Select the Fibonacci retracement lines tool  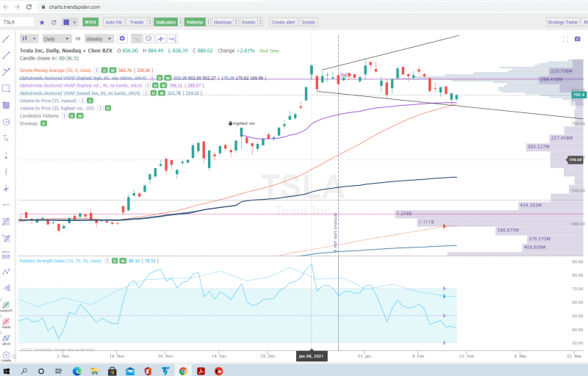coord(6,222)
